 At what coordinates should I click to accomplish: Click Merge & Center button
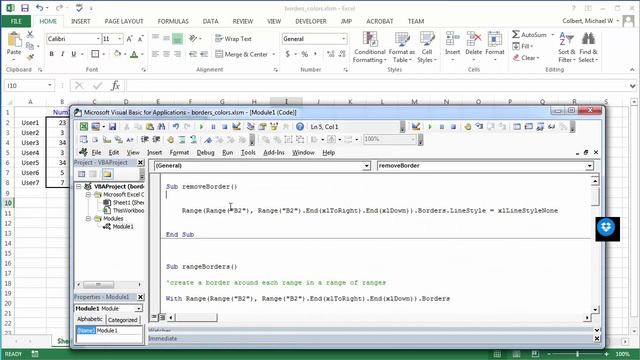coord(242,54)
